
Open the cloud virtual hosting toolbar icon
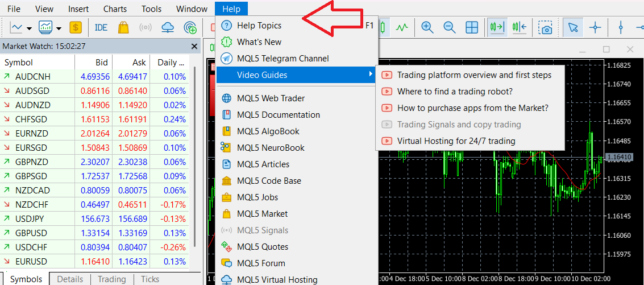168,27
